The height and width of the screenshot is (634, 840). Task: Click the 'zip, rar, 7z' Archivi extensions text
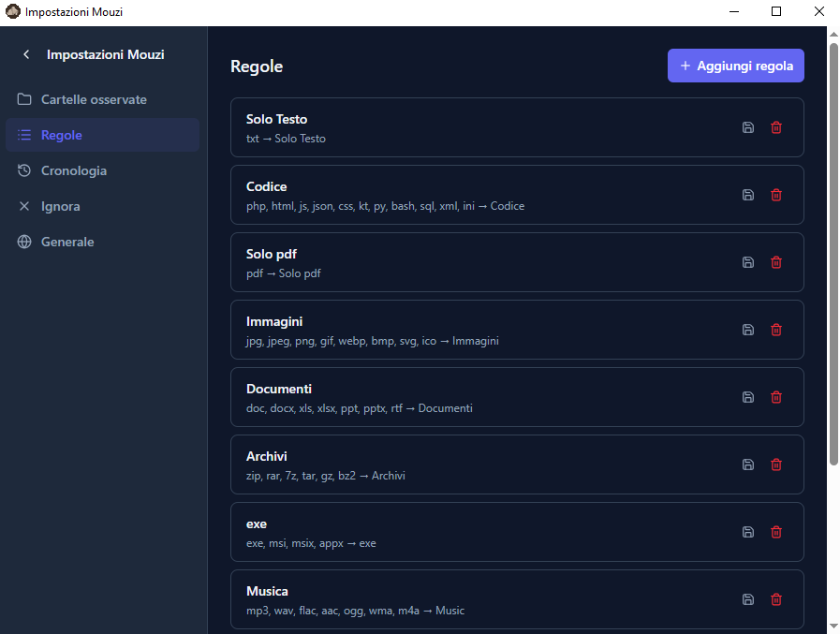(x=325, y=476)
